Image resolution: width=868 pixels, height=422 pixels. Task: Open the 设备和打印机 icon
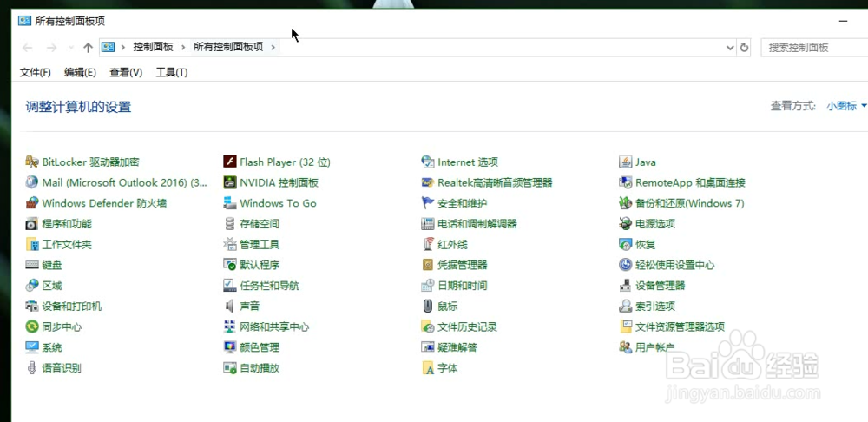pos(32,306)
